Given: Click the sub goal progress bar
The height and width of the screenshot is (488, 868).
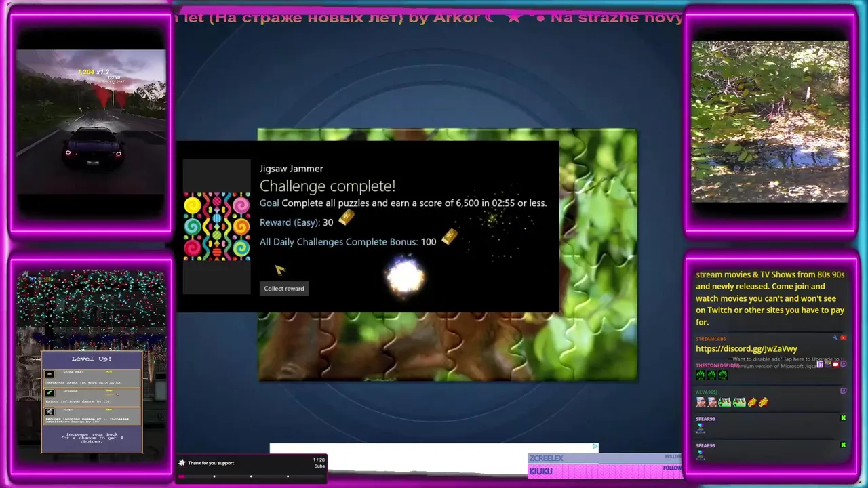Looking at the screenshot, I should click(x=251, y=476).
